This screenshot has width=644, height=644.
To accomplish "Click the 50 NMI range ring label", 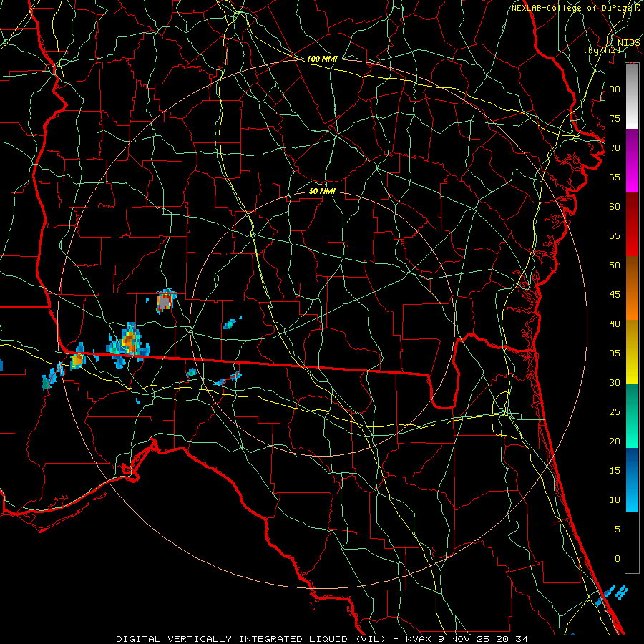I will pos(322,191).
